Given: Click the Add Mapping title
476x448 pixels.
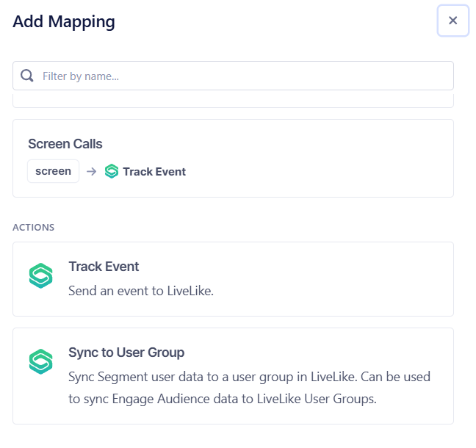Looking at the screenshot, I should tap(64, 22).
